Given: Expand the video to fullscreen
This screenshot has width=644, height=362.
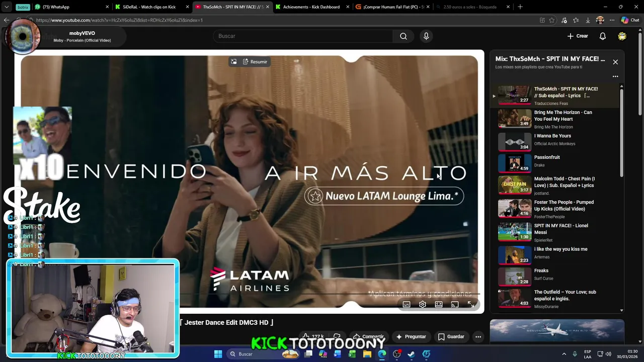Looking at the screenshot, I should pos(471,304).
